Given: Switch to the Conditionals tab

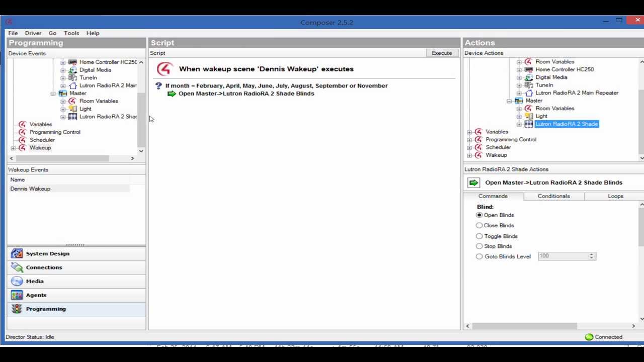Looking at the screenshot, I should point(553,196).
